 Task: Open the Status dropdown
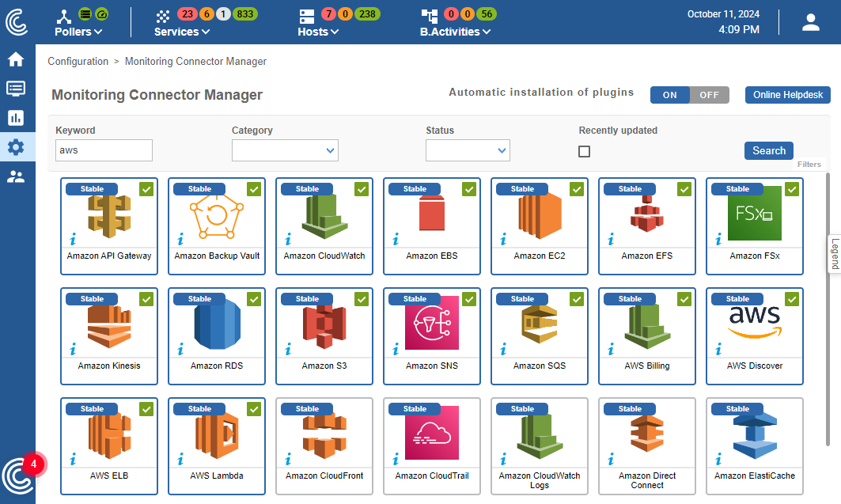click(468, 150)
